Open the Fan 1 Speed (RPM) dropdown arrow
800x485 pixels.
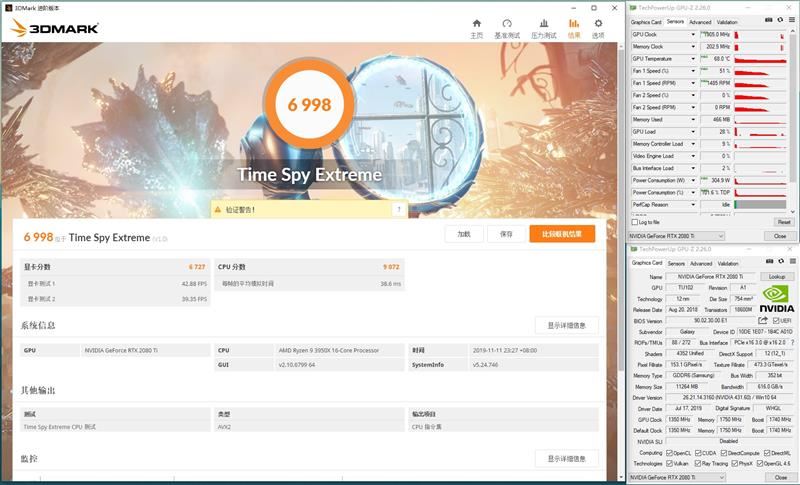pos(693,83)
